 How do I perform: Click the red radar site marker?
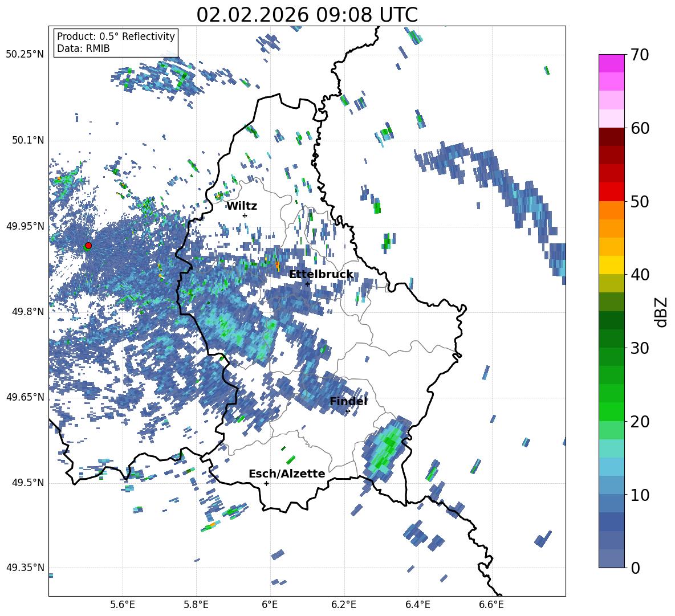[88, 245]
